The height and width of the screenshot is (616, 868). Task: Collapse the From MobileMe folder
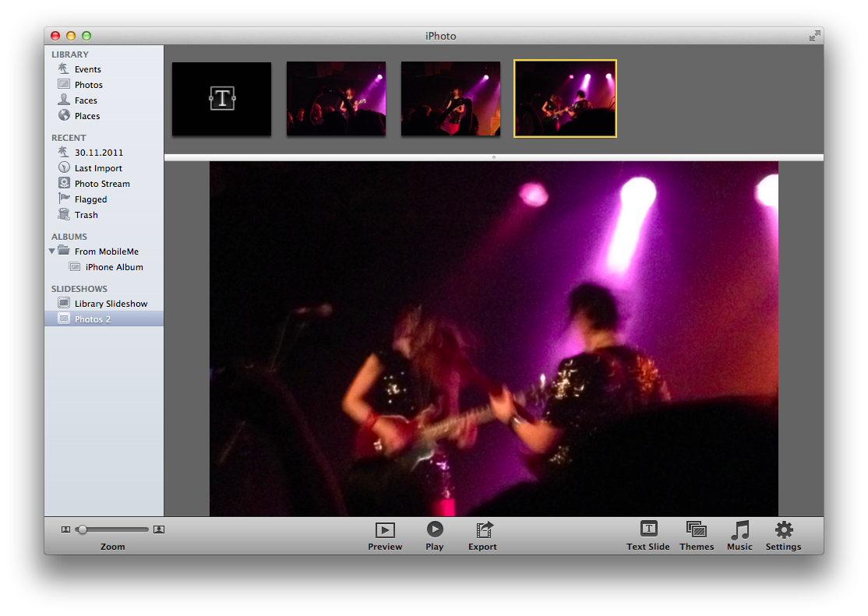[52, 252]
